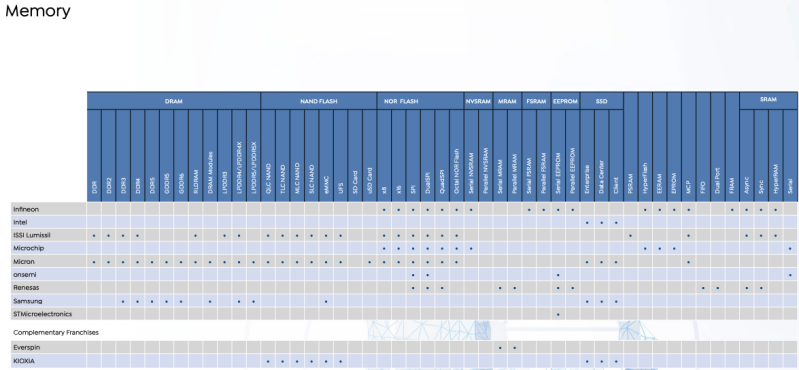The image size is (799, 370).
Task: Click the Renesas row label
Action: (26, 288)
